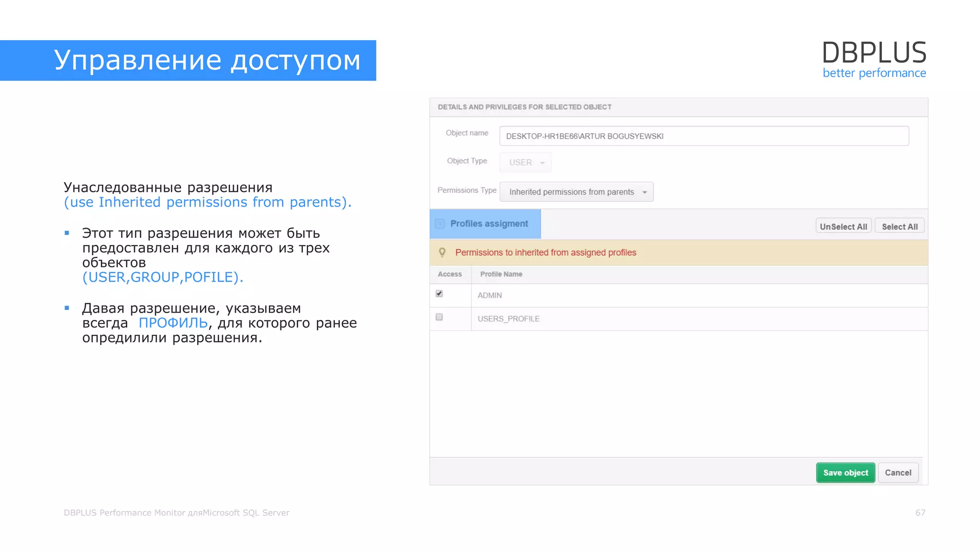980x551 pixels.
Task: Click the DBPLUS better performance logo
Action: (x=874, y=59)
